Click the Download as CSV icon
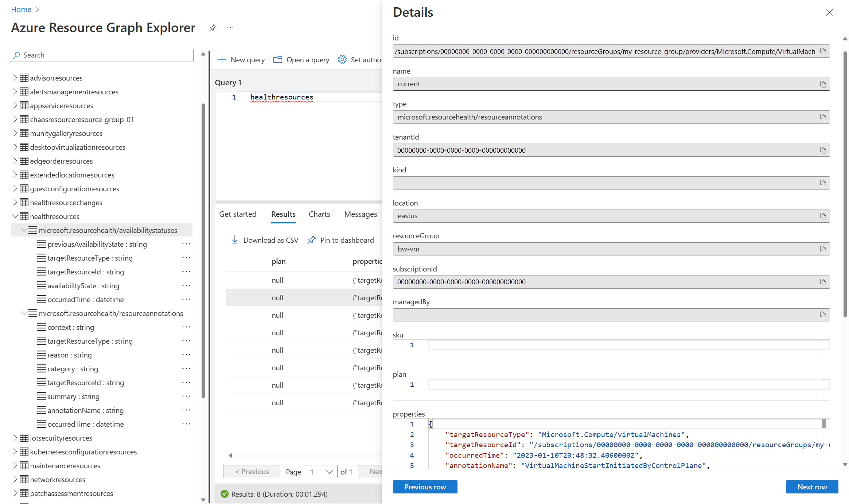849x504 pixels. point(235,240)
